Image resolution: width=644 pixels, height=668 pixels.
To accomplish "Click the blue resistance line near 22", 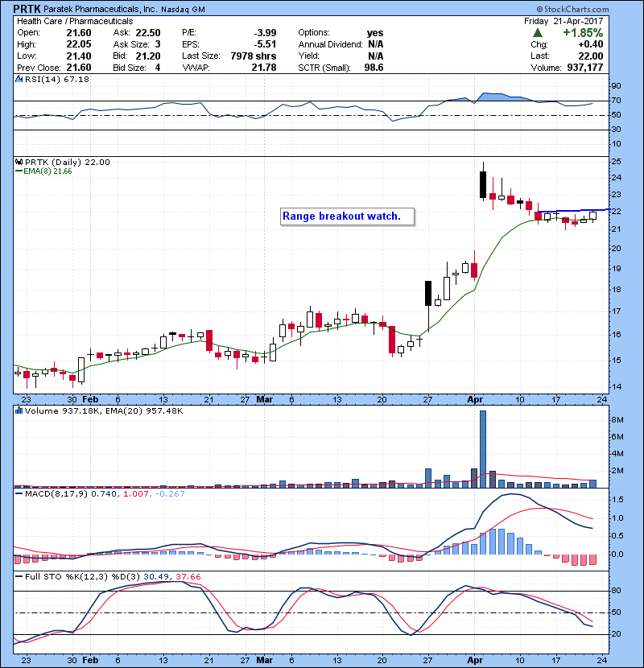I will [x=573, y=210].
